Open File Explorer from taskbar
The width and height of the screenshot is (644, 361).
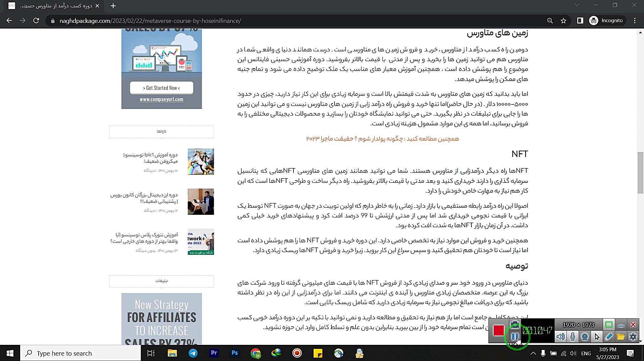pos(172,353)
